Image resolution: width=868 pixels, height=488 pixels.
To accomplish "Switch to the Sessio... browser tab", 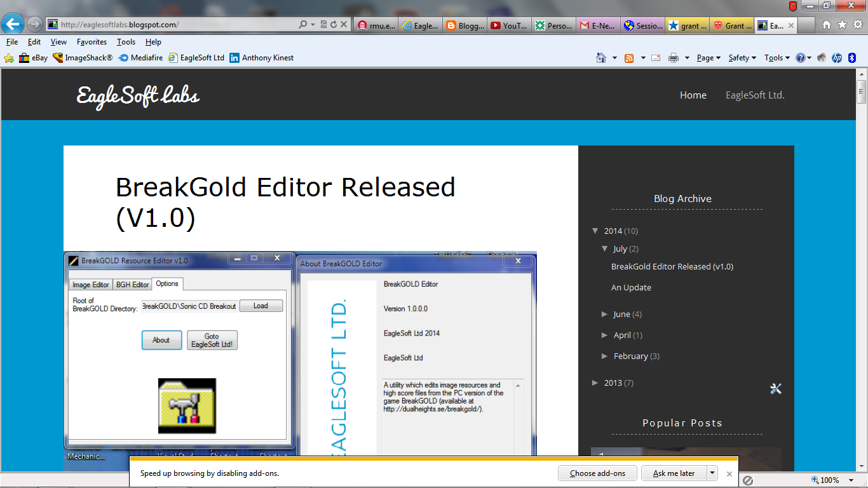I will coord(644,25).
